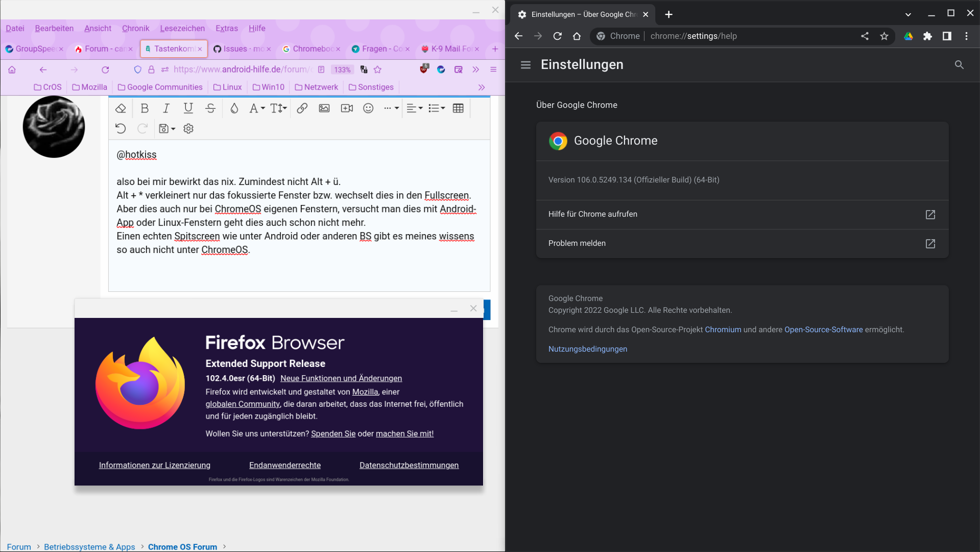The height and width of the screenshot is (552, 980).
Task: Click the 133% zoom indicator
Action: coord(342,70)
